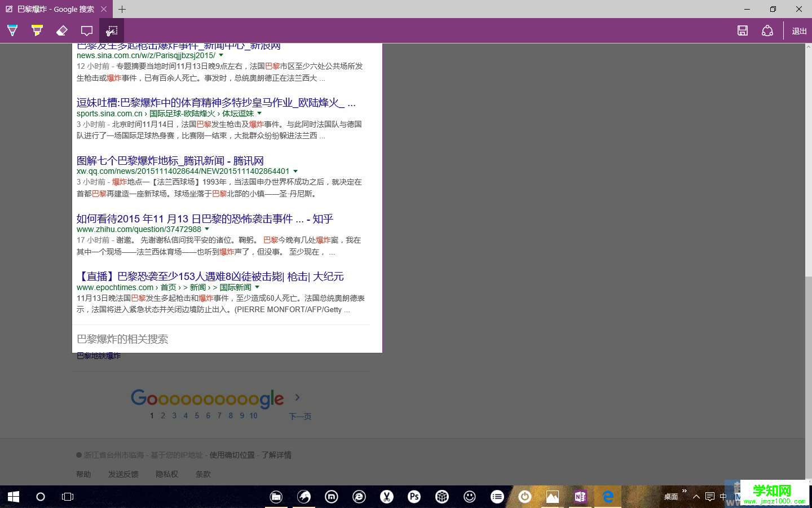Go to results page 4

click(186, 415)
